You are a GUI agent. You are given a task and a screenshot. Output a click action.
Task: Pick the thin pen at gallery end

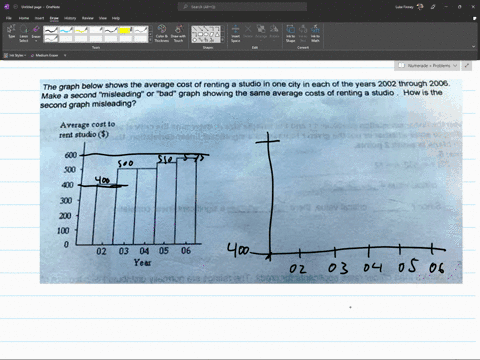click(x=141, y=30)
